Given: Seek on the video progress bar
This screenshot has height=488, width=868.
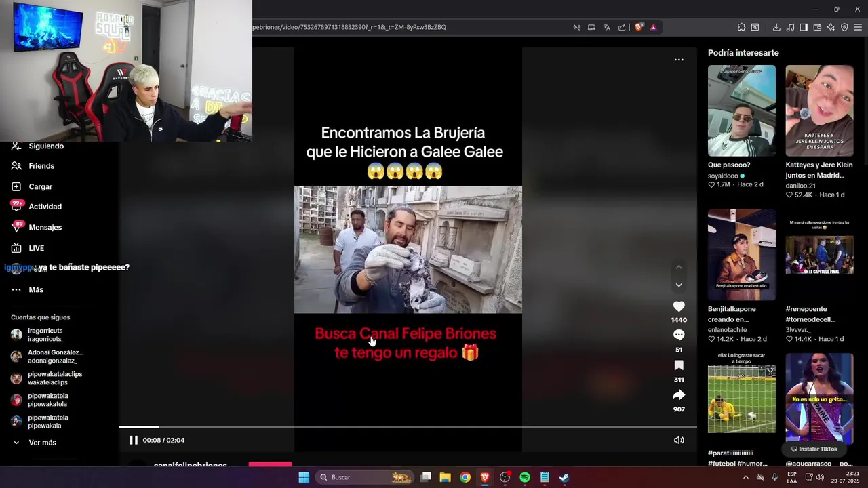Looking at the screenshot, I should pyautogui.click(x=408, y=427).
